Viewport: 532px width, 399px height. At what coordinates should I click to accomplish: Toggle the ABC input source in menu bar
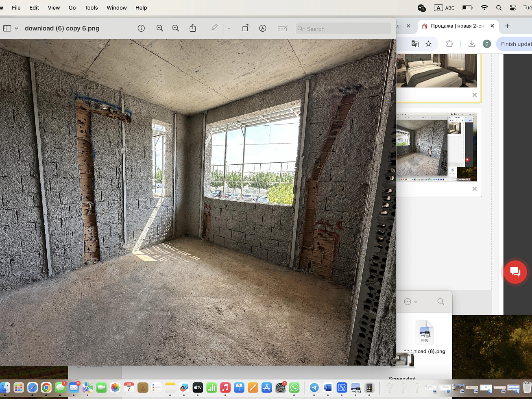click(445, 8)
